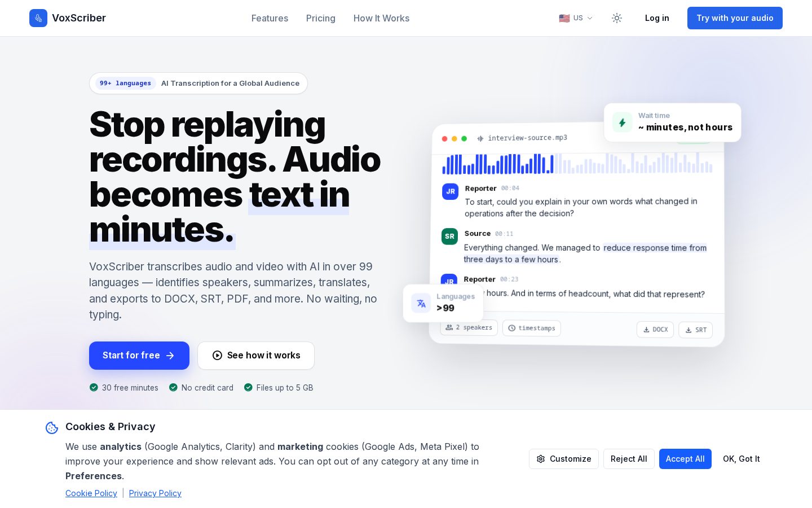Click the download icon in SRT button

(689, 330)
